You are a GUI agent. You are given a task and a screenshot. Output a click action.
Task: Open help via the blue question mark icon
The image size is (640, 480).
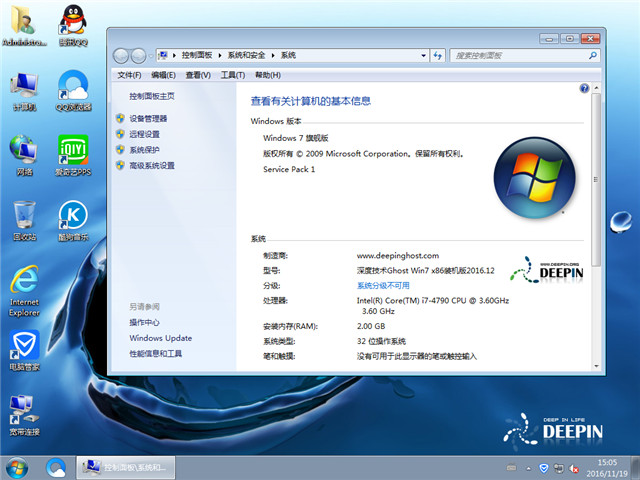[x=584, y=88]
